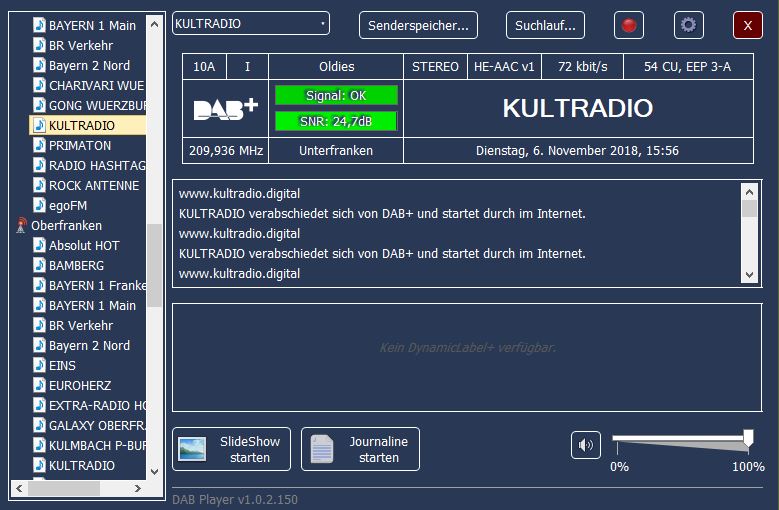Select EUROHERZ from the station list
The image size is (779, 510).
[x=80, y=386]
